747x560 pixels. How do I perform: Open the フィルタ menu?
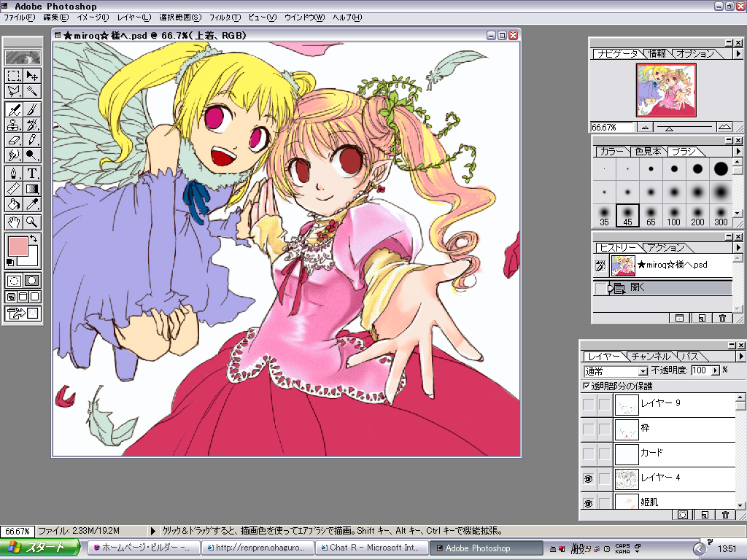pyautogui.click(x=225, y=17)
